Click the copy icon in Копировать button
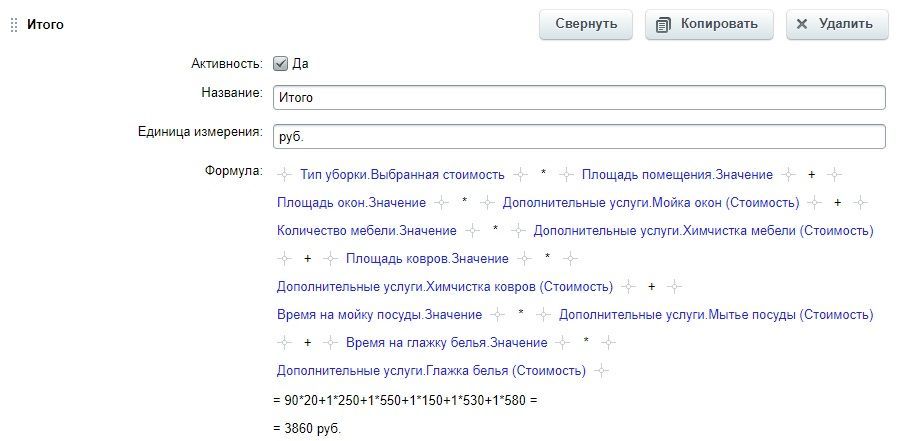Screen dimensions: 897x441 coord(663,25)
